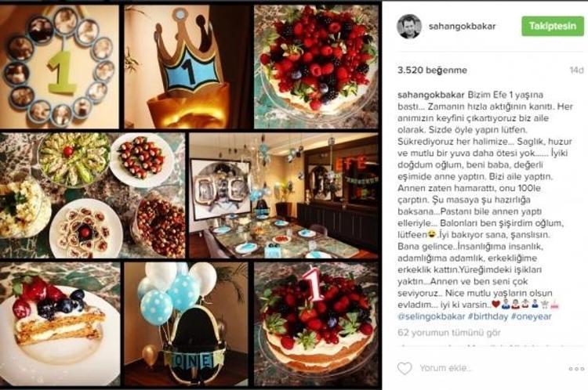588x390 pixels.
Task: Select the appetizer plates photo
Action: tap(93, 196)
